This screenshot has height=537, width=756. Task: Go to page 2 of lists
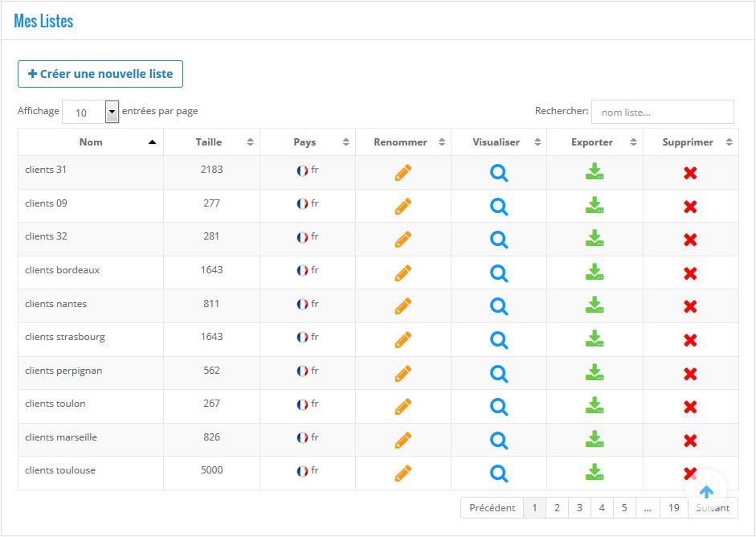click(557, 507)
